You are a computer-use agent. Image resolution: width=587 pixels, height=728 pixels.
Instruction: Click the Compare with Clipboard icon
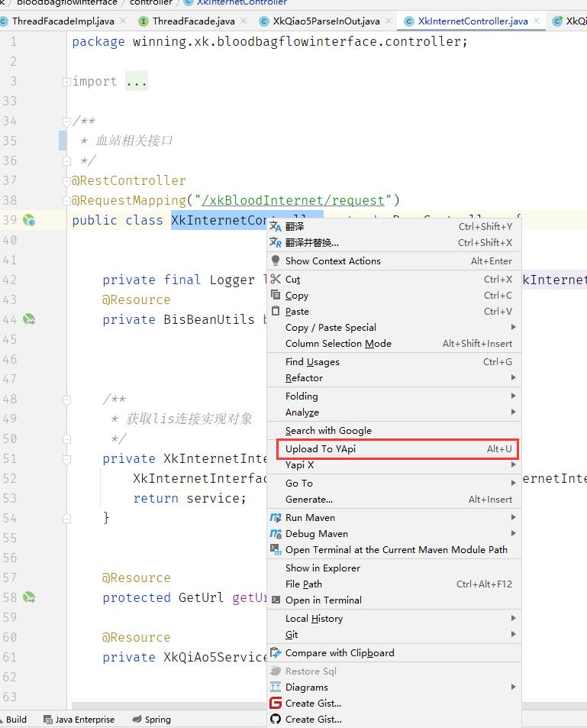275,652
